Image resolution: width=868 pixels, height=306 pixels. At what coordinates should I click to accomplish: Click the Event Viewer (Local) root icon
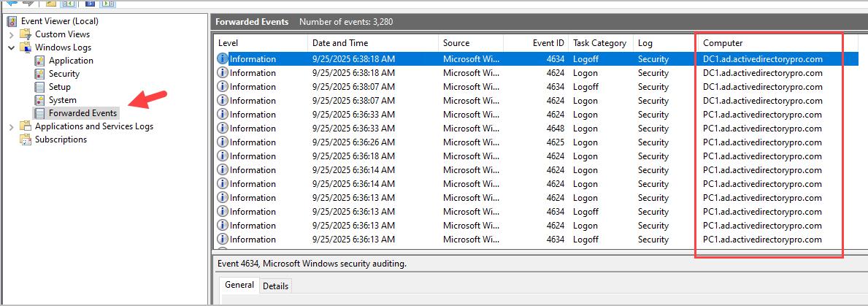(12, 21)
